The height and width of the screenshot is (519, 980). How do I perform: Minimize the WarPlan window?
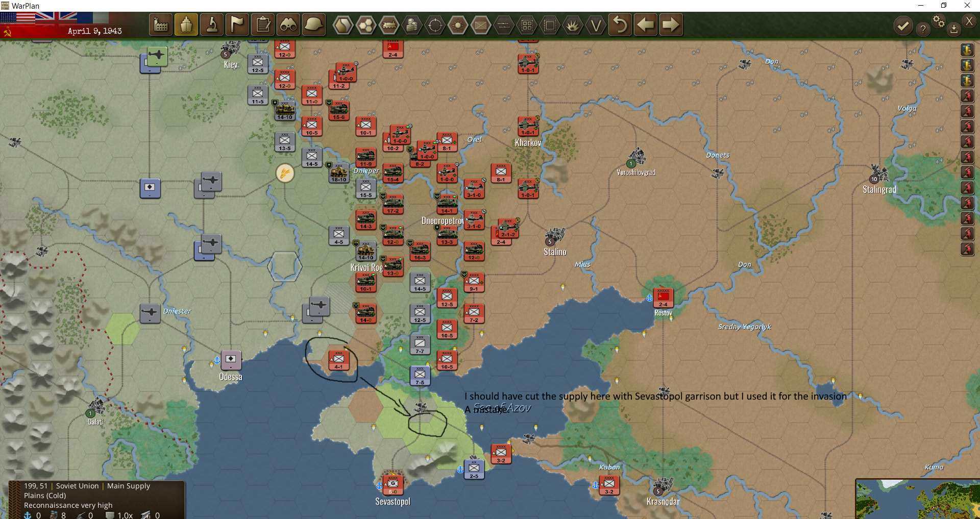[x=921, y=6]
